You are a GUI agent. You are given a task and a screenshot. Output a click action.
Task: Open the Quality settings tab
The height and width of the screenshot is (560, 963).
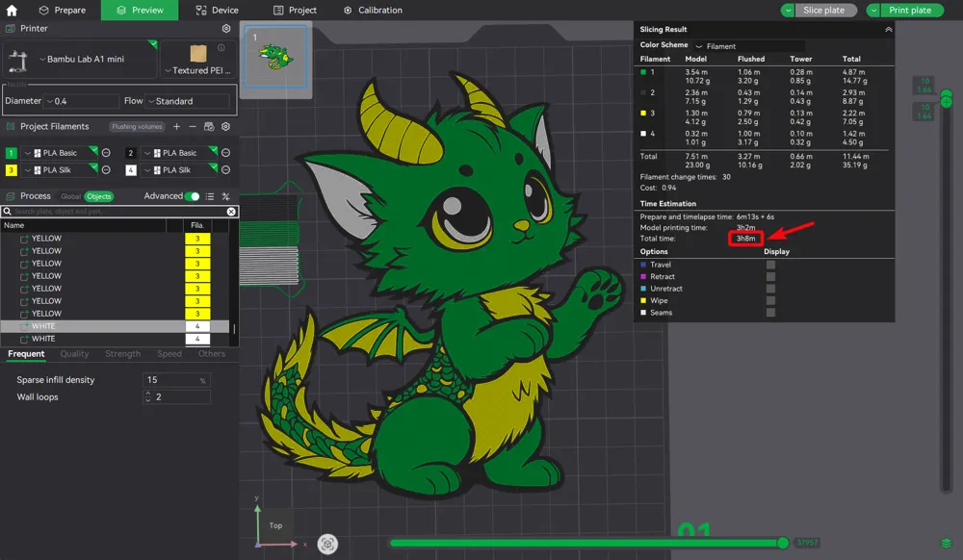click(x=74, y=354)
